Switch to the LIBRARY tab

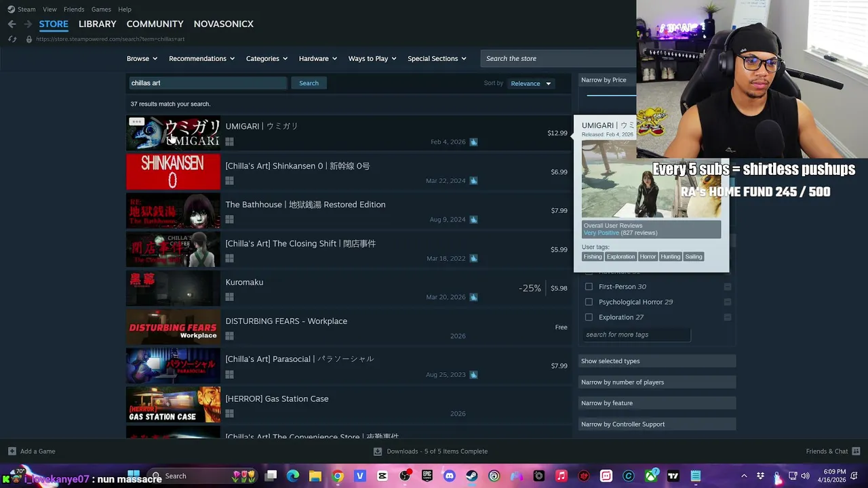point(97,24)
